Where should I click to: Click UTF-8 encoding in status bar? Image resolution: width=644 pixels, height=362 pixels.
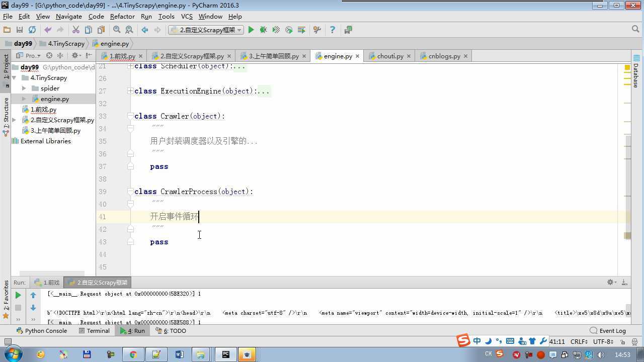(x=603, y=341)
